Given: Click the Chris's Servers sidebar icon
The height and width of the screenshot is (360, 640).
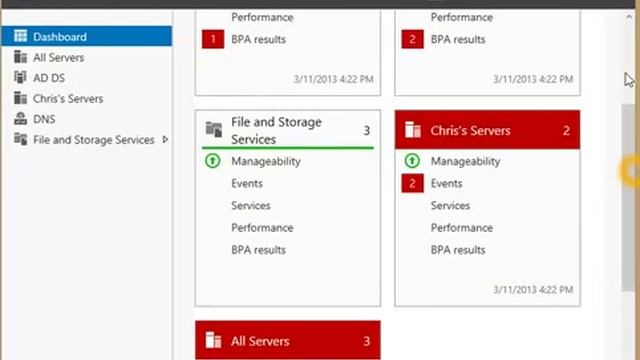Looking at the screenshot, I should pos(20,98).
